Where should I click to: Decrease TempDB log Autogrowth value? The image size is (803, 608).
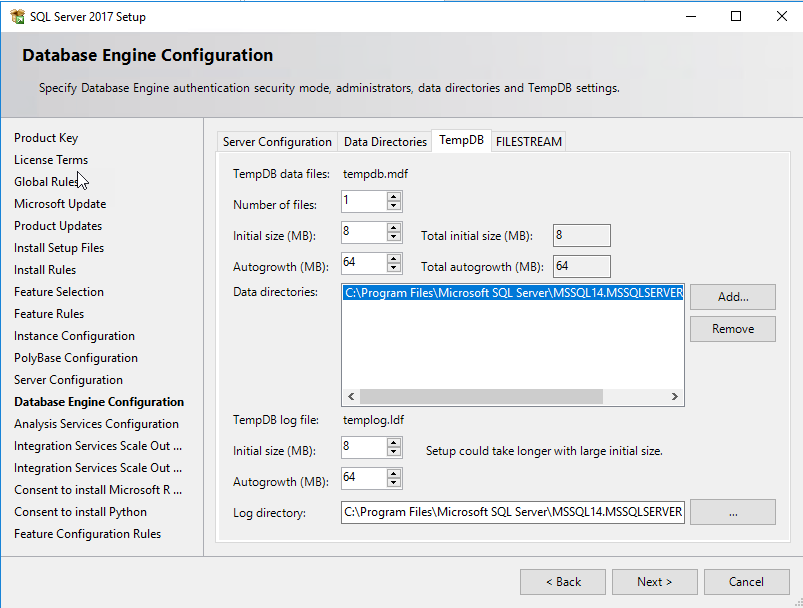click(x=394, y=483)
